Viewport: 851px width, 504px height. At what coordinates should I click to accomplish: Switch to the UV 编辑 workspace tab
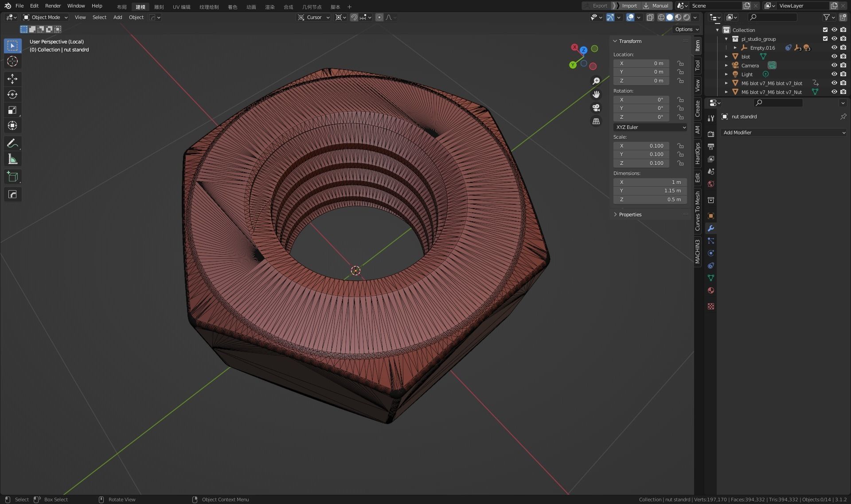click(x=181, y=7)
